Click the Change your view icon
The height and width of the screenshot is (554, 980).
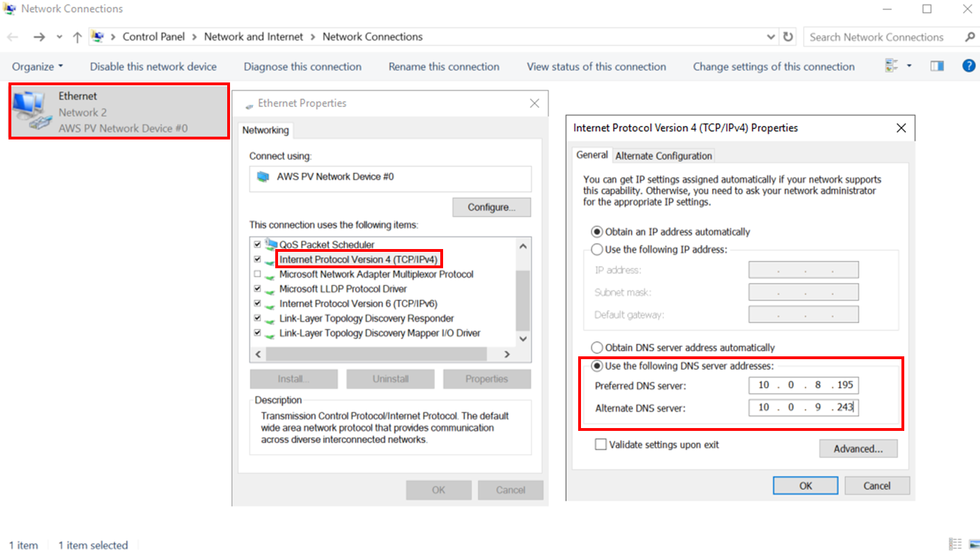coord(891,66)
